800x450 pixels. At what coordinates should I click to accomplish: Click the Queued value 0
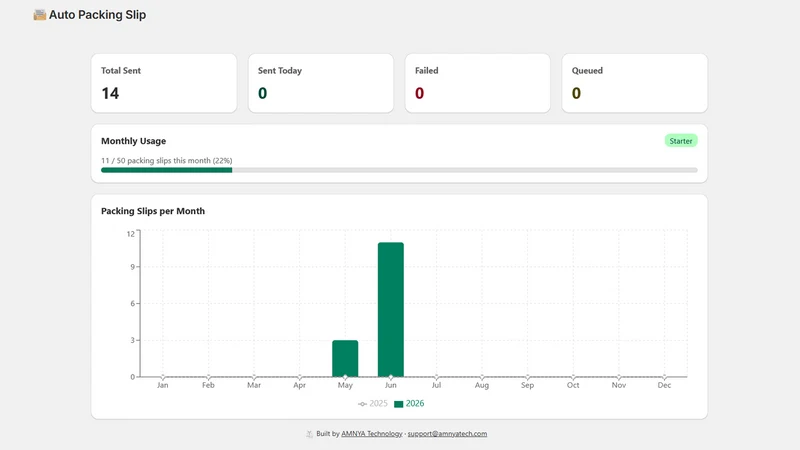tap(576, 93)
